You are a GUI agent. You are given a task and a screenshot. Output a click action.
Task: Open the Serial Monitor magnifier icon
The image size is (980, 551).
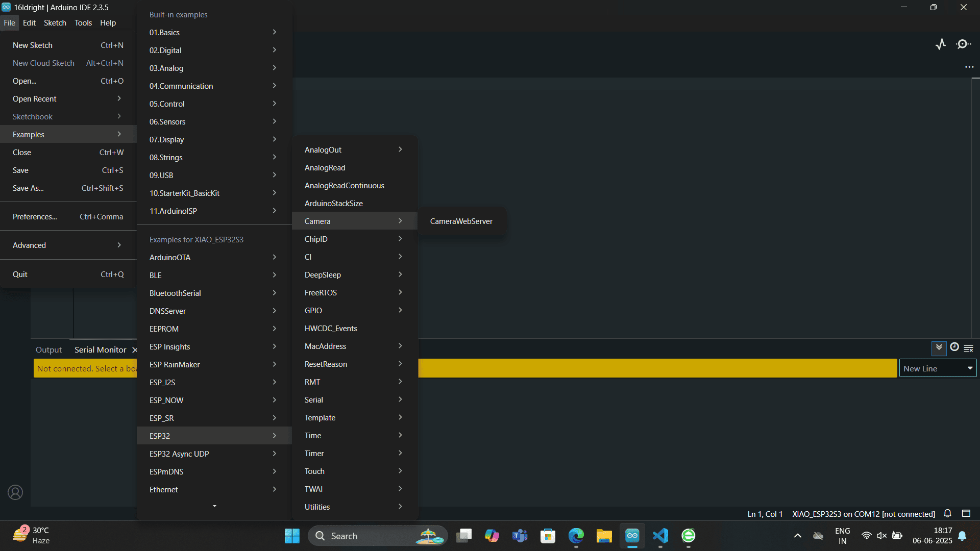coord(963,44)
